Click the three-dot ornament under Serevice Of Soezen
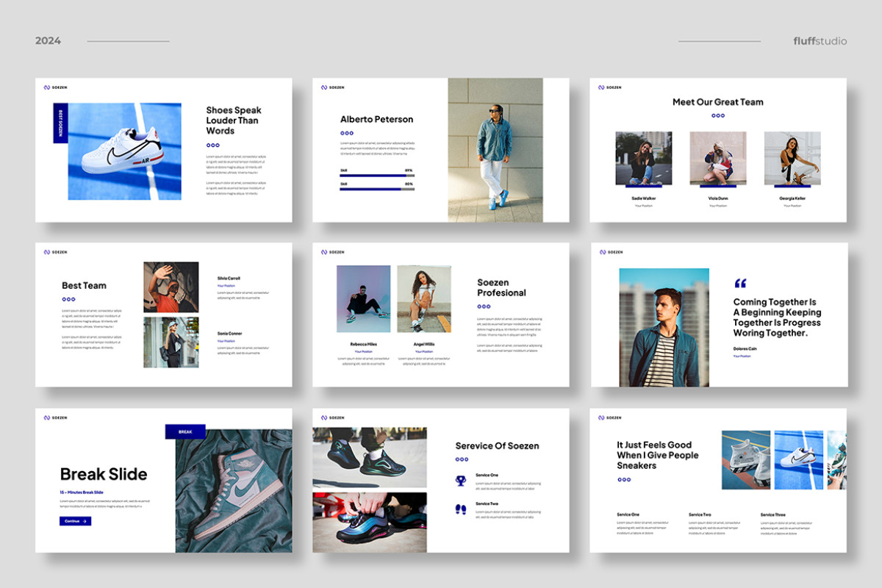Viewport: 882px width, 588px height. (x=460, y=459)
